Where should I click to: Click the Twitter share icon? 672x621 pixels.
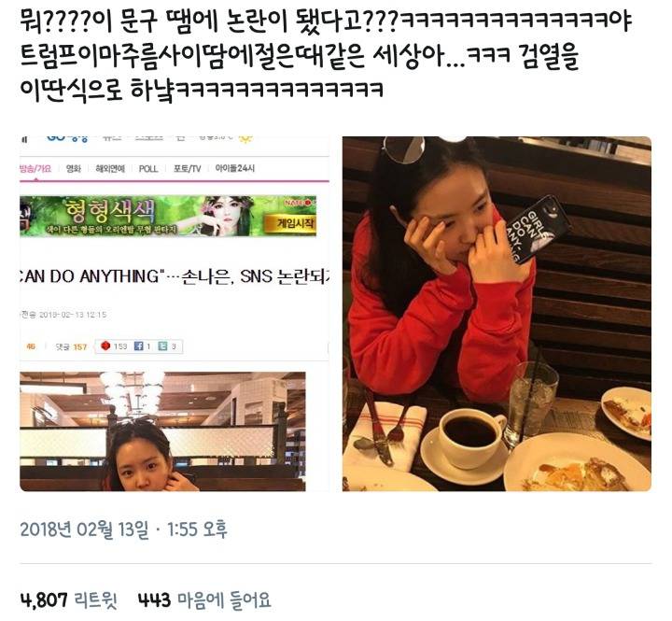(162, 346)
